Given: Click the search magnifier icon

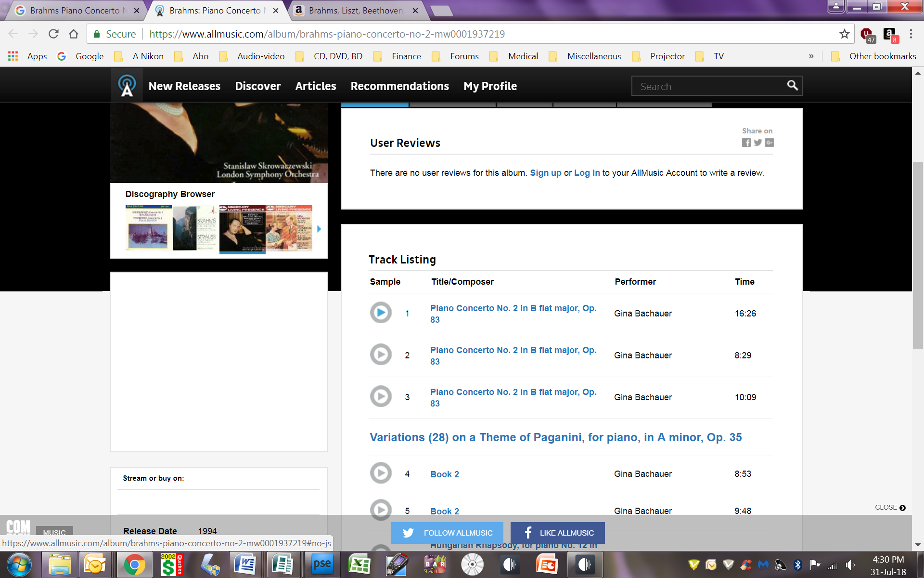Looking at the screenshot, I should click(x=792, y=86).
